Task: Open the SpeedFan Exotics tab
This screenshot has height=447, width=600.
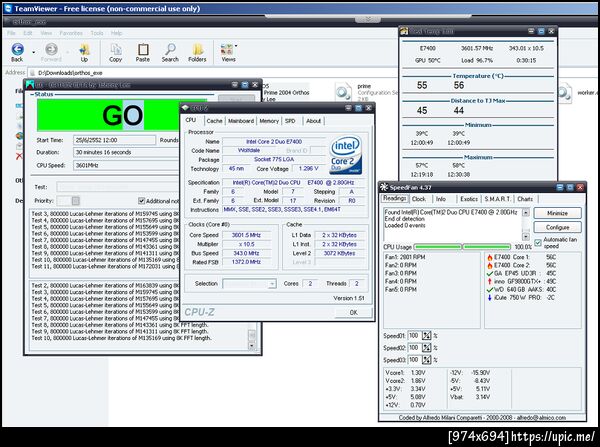Action: (x=469, y=199)
